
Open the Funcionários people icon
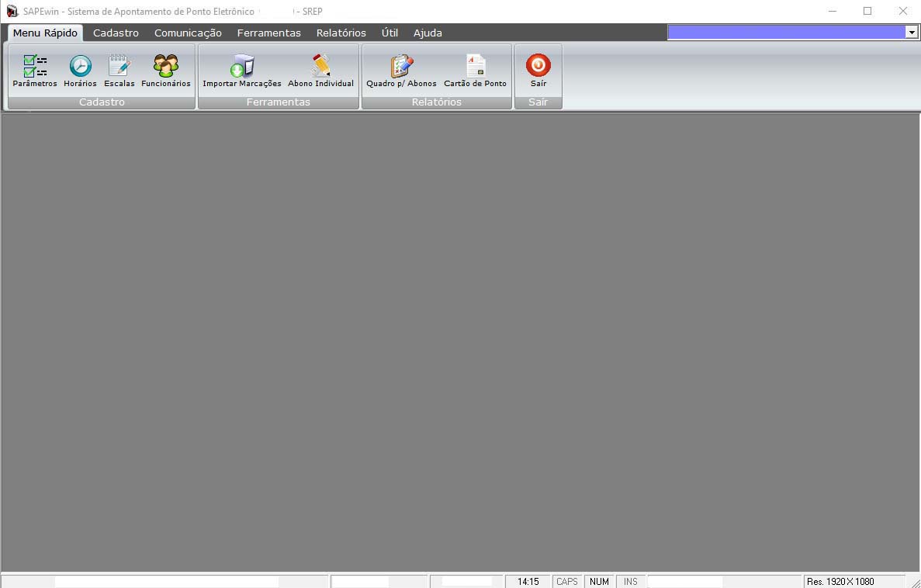tap(165, 67)
